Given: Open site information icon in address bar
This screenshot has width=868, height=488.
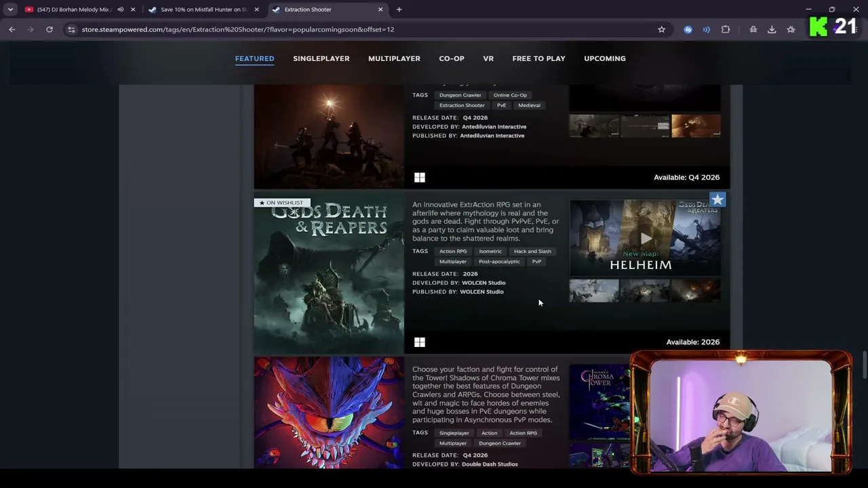Looking at the screenshot, I should pos(71,29).
